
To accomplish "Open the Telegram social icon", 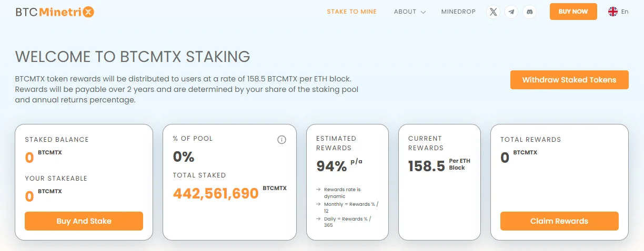I will click(x=511, y=12).
